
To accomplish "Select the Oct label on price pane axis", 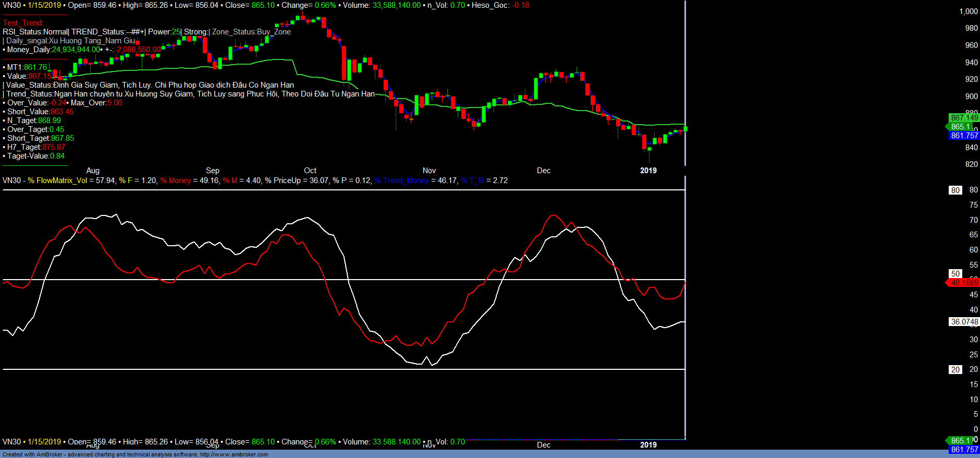I will pyautogui.click(x=310, y=171).
